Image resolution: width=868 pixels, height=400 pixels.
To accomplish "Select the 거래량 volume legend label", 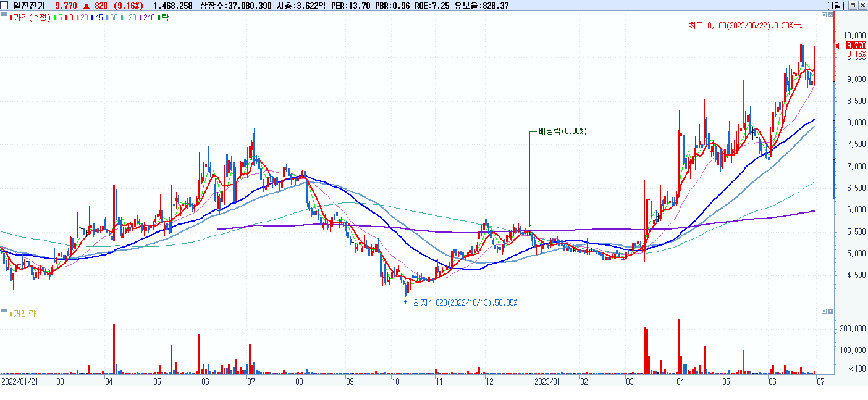I will click(x=23, y=314).
